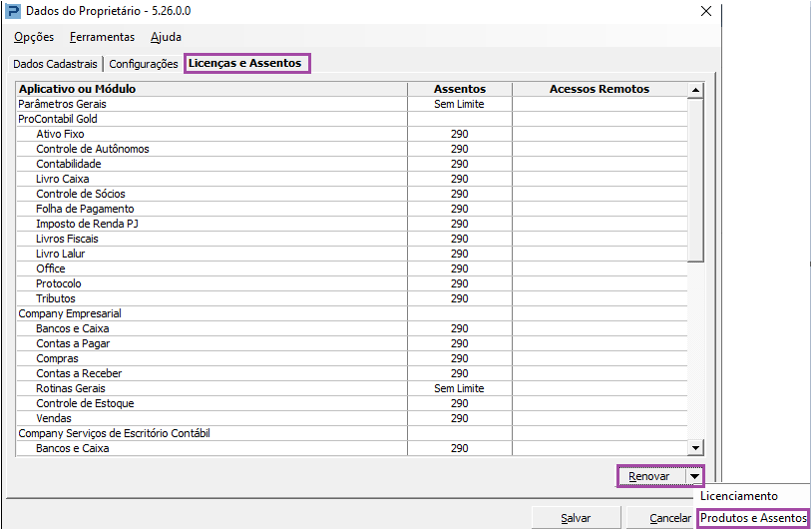
Task: Click the Sem Limite value for Rotinas Gerais
Action: click(x=459, y=388)
